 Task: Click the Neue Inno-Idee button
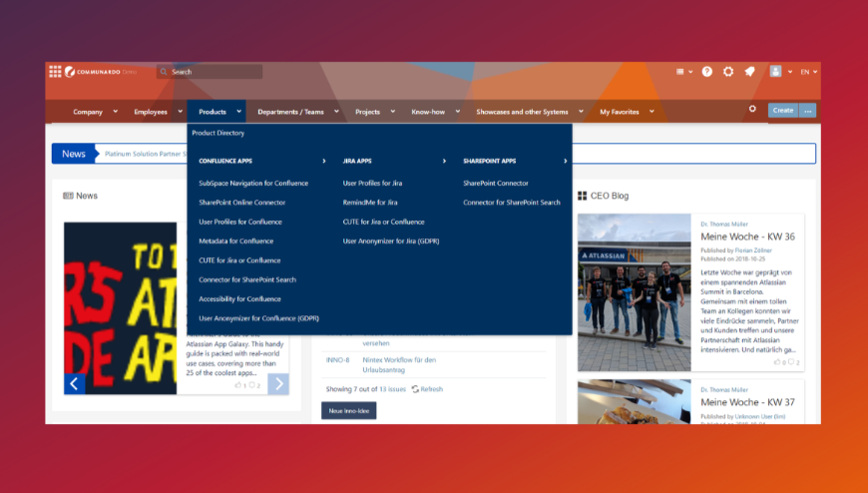pos(349,410)
